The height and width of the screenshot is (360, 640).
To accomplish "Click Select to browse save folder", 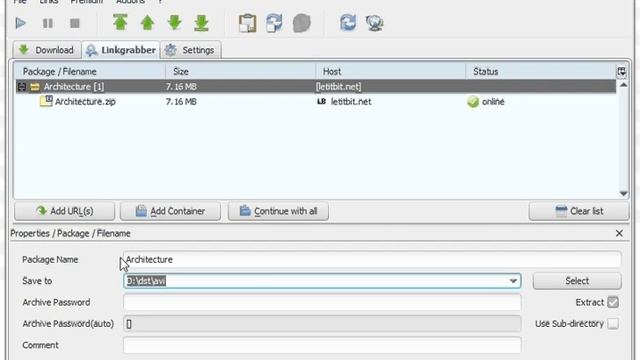I will pos(577,281).
